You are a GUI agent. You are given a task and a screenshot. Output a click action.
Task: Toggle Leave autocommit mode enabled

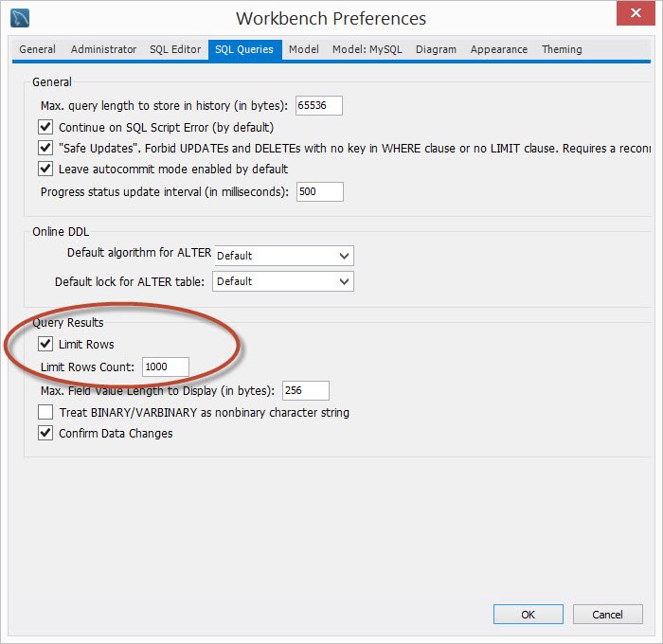[45, 169]
